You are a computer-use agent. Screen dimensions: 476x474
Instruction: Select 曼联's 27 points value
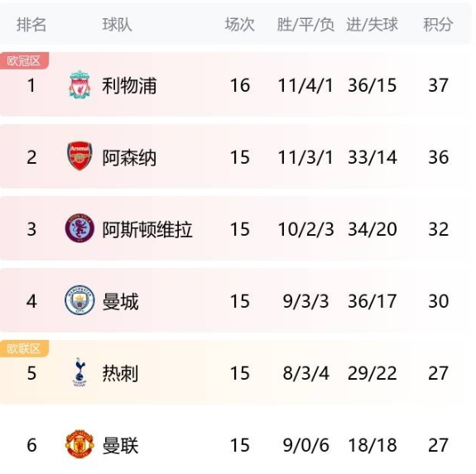click(438, 445)
